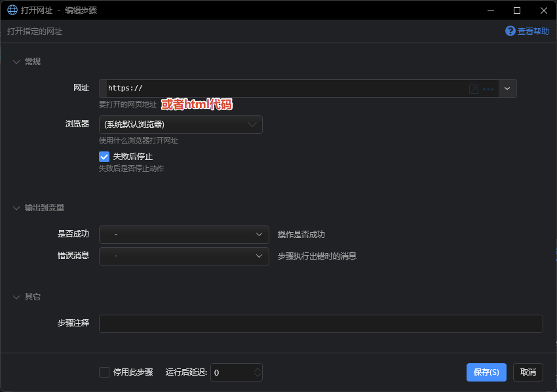This screenshot has width=557, height=392.
Task: Collapse the 输出到变量 section
Action: (16, 208)
